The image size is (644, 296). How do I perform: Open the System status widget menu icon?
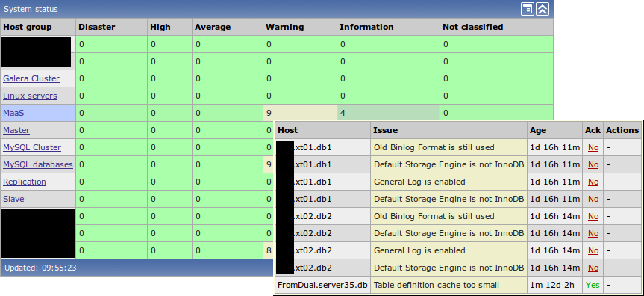528,9
